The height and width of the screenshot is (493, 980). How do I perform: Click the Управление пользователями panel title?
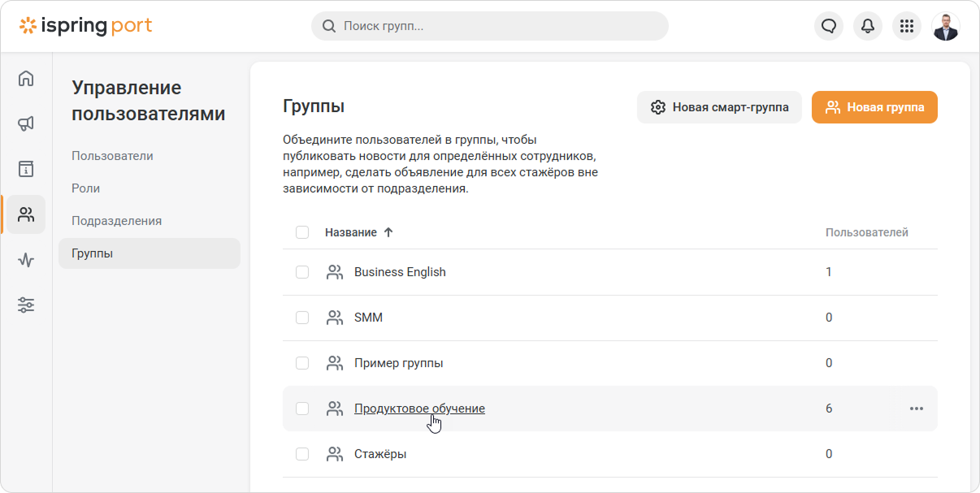click(149, 101)
